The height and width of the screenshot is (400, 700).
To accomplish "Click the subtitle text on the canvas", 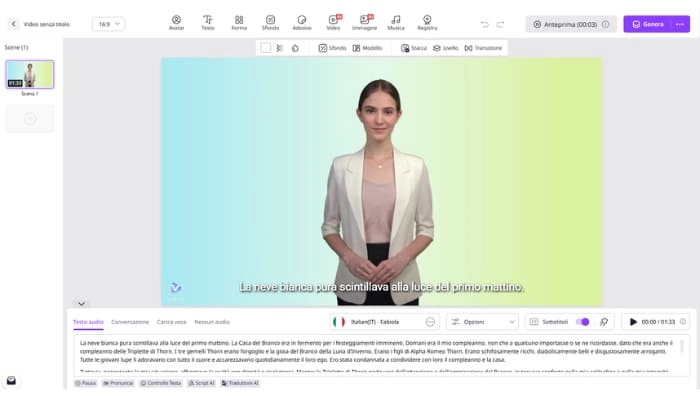I will click(381, 287).
